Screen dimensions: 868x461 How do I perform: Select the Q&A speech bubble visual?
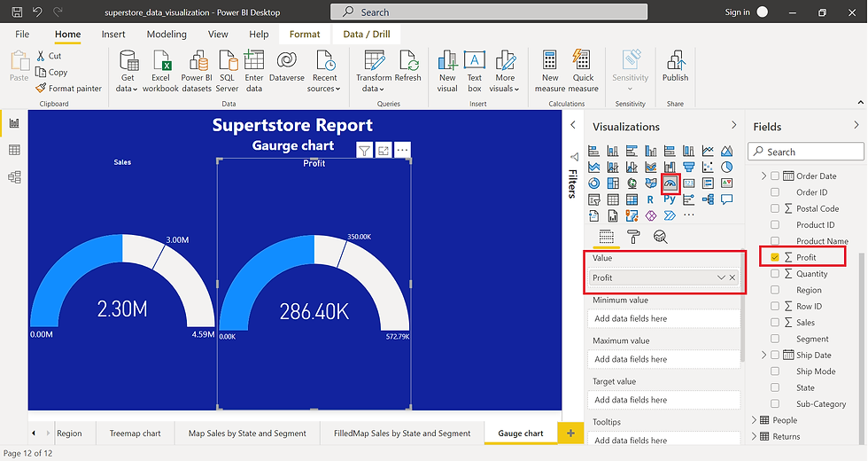pyautogui.click(x=727, y=199)
